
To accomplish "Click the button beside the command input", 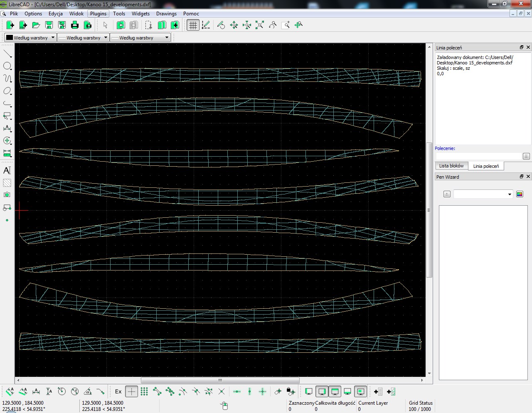I will coord(526,156).
